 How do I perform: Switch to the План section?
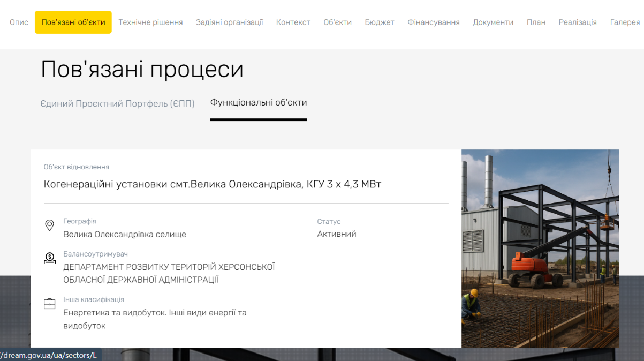(536, 22)
